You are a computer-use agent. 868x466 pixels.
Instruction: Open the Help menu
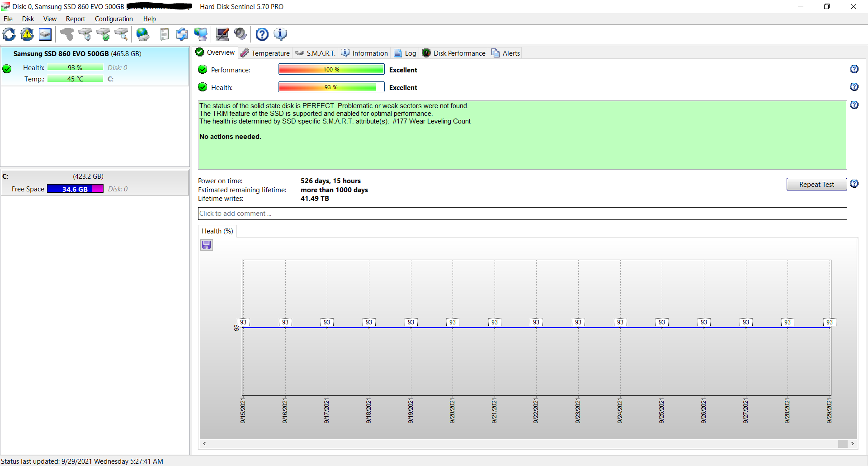tap(150, 19)
